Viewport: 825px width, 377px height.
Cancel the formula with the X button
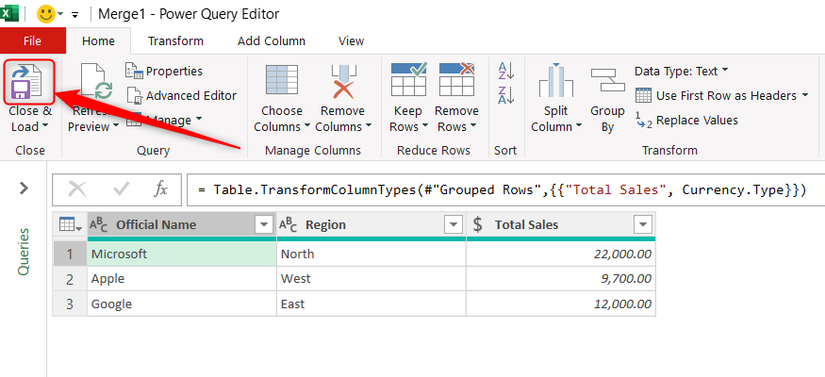pyautogui.click(x=77, y=189)
